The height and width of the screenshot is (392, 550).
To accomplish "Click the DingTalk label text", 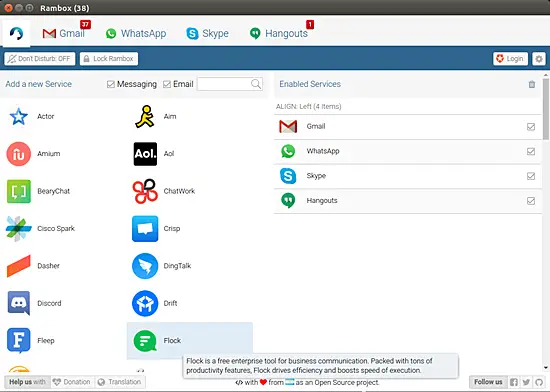I will pos(177,266).
